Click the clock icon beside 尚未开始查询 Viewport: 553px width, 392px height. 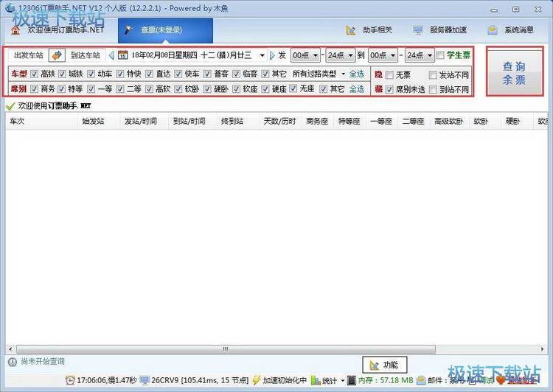click(x=13, y=362)
